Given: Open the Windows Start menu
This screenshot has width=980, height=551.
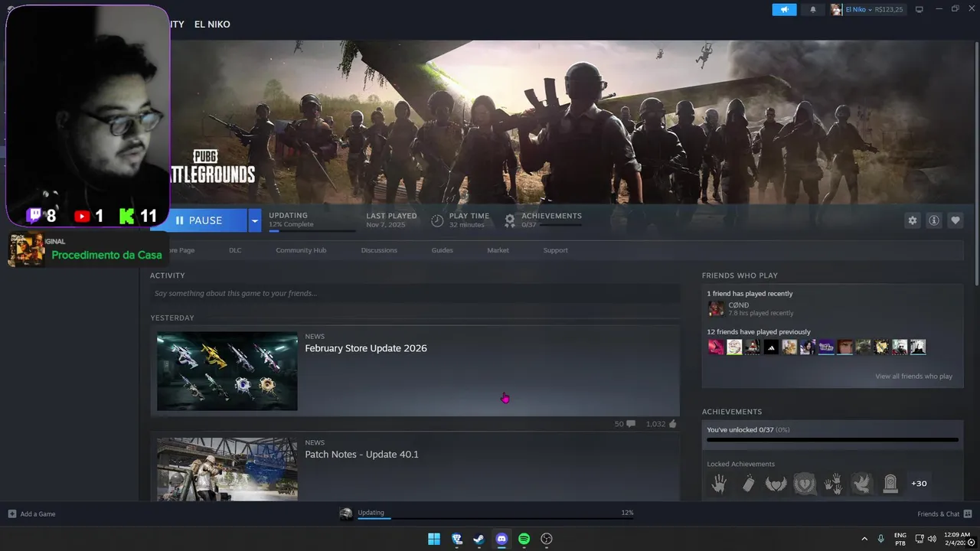Looking at the screenshot, I should tap(434, 539).
